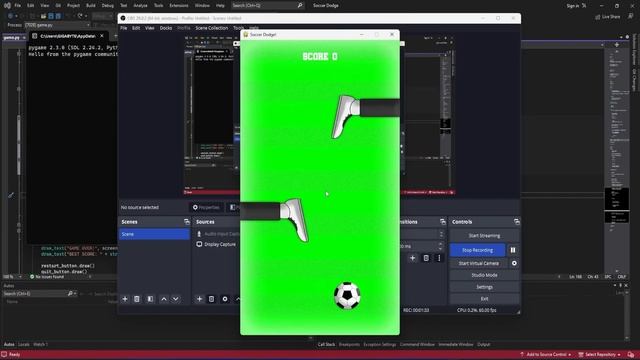Close the C:\Users console tab

pos(102,36)
